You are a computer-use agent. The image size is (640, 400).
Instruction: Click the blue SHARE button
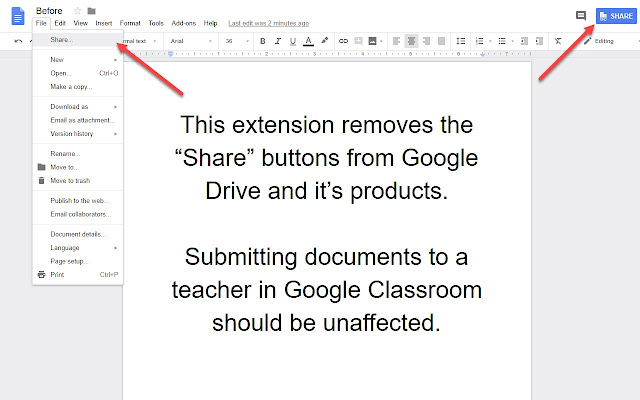pos(616,16)
